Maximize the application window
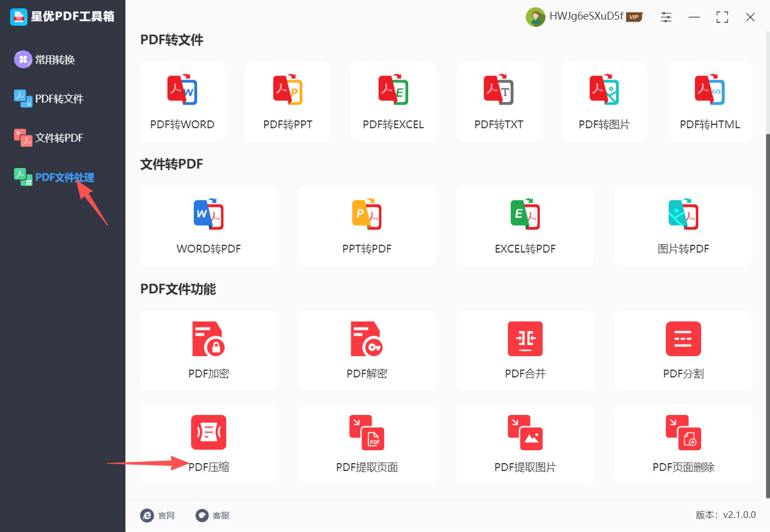This screenshot has height=532, width=770. coord(722,17)
